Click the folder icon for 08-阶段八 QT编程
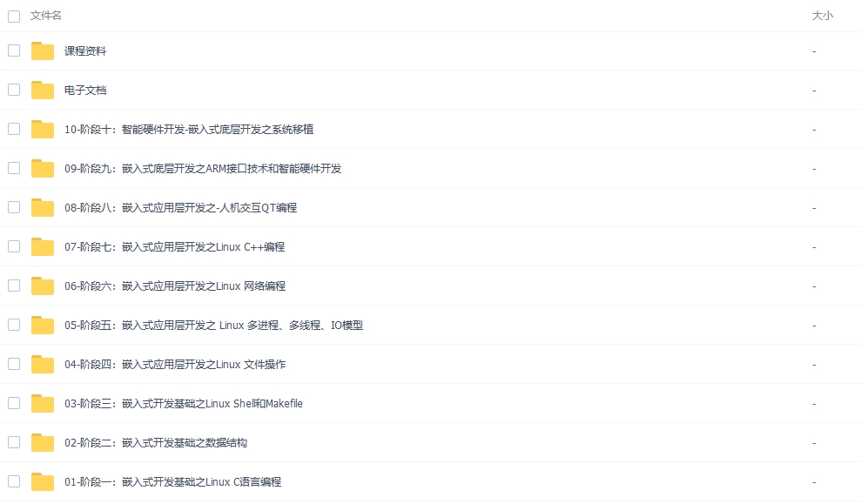The width and height of the screenshot is (862, 504). coord(43,208)
